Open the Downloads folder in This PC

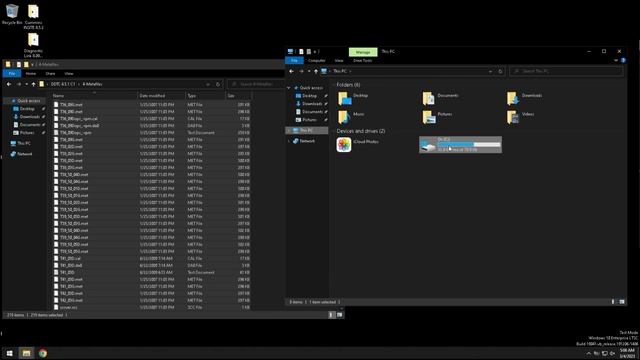(525, 98)
